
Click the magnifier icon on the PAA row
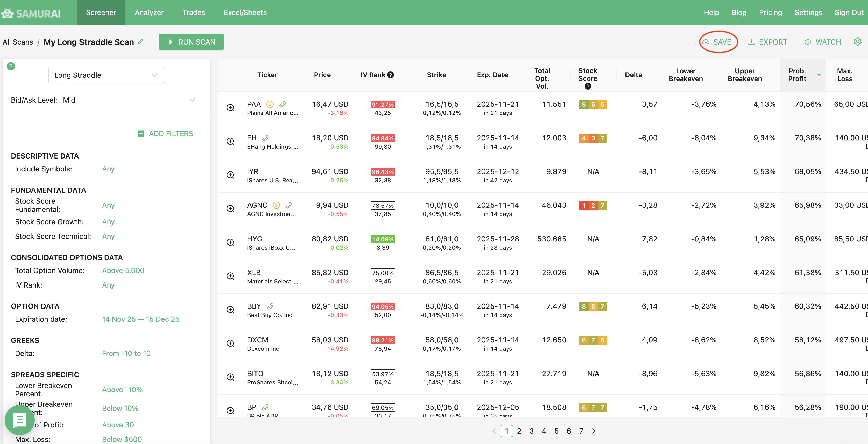pyautogui.click(x=231, y=108)
